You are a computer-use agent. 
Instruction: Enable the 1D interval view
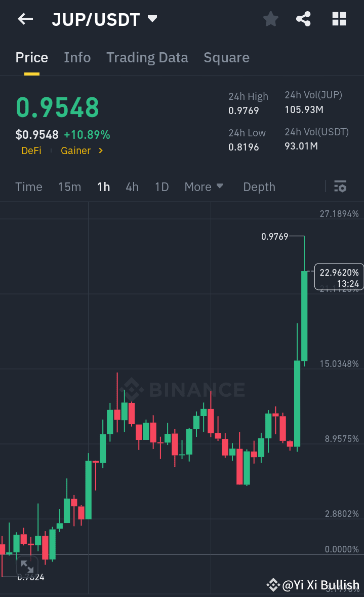pos(161,187)
